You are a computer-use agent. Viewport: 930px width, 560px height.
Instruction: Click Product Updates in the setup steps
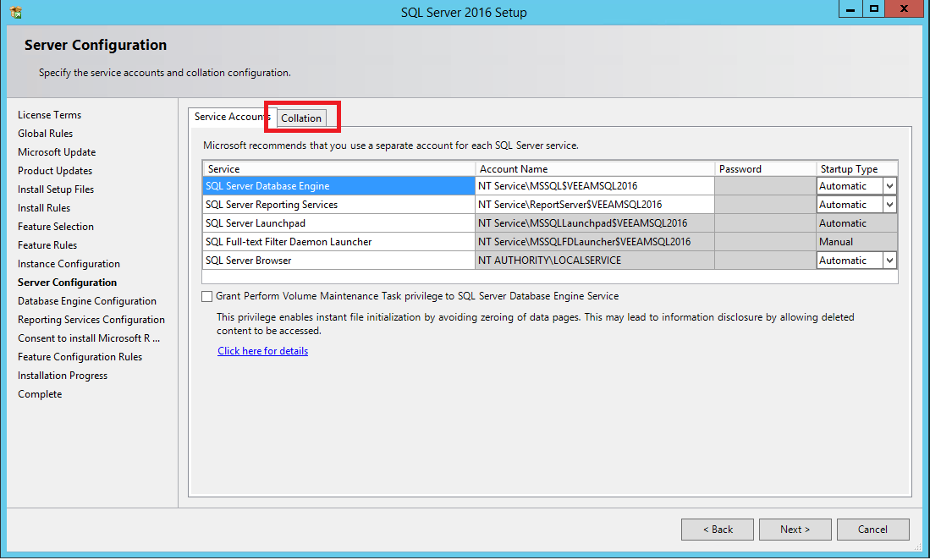pos(54,171)
